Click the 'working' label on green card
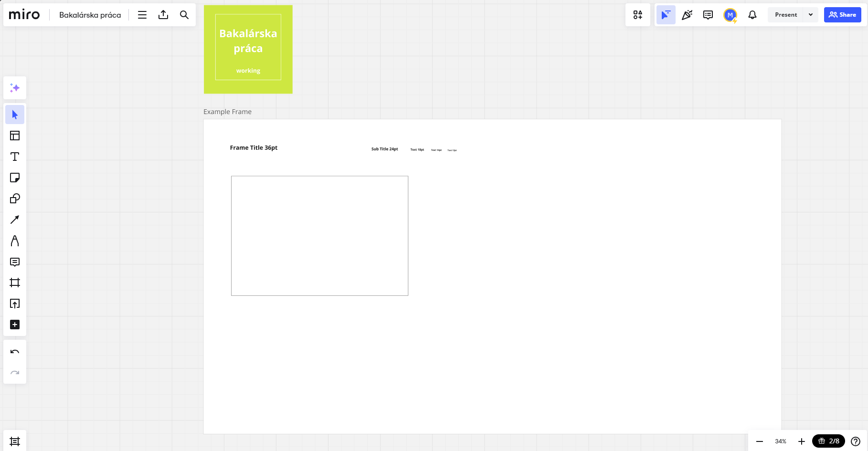The height and width of the screenshot is (451, 868). (248, 71)
